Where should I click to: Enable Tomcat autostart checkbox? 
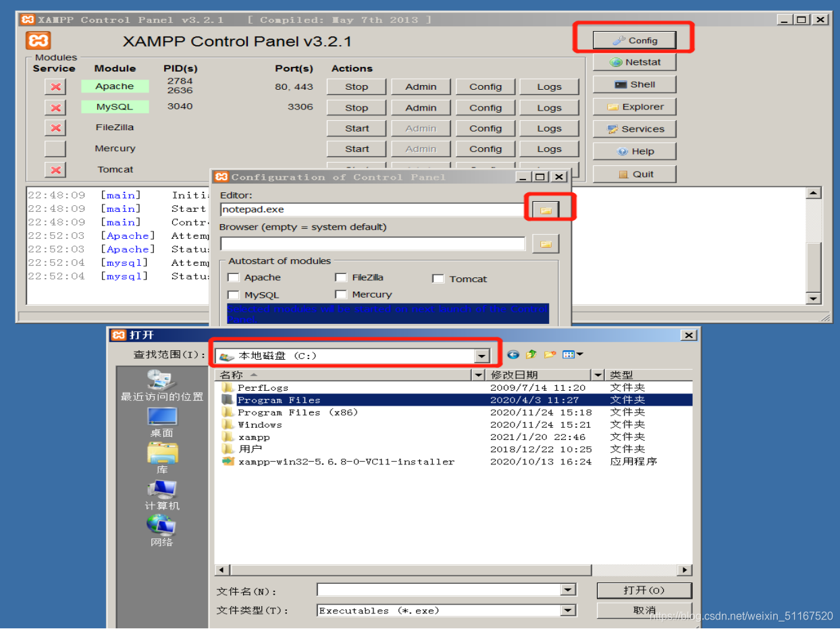tap(438, 279)
